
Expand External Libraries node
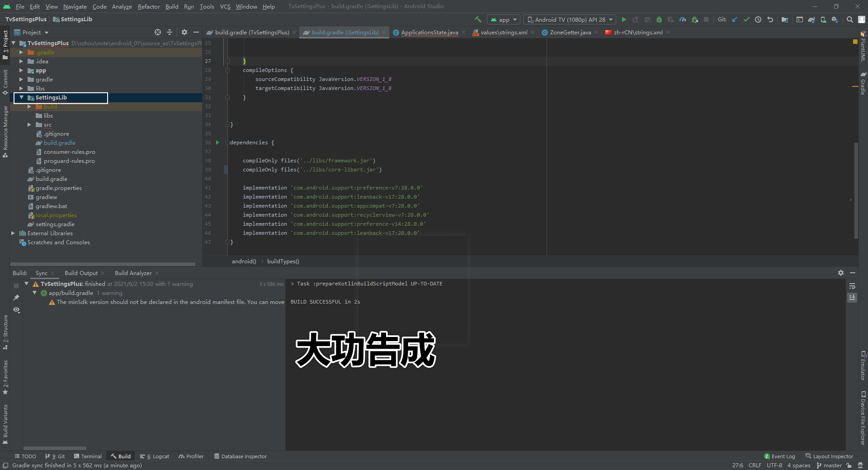point(13,233)
